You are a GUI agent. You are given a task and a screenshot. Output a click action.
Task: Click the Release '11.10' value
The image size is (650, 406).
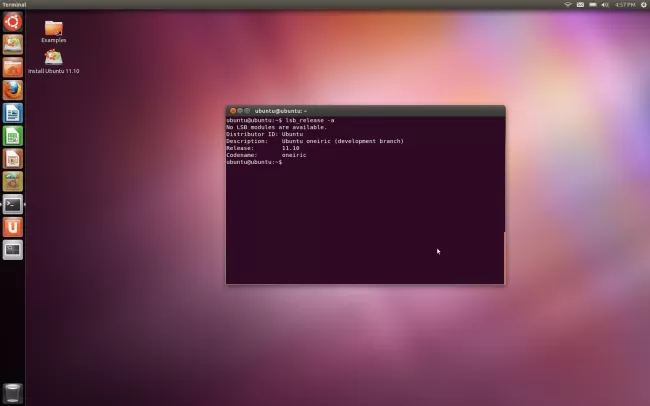[290, 148]
